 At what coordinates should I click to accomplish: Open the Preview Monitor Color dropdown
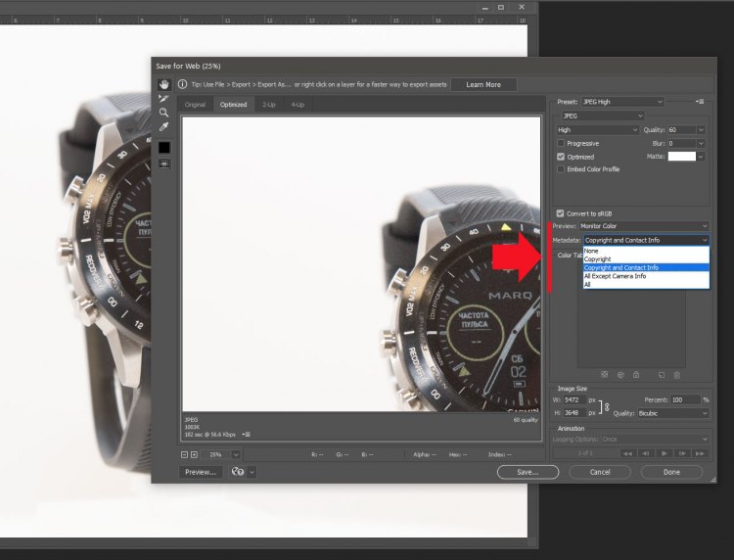click(x=644, y=226)
